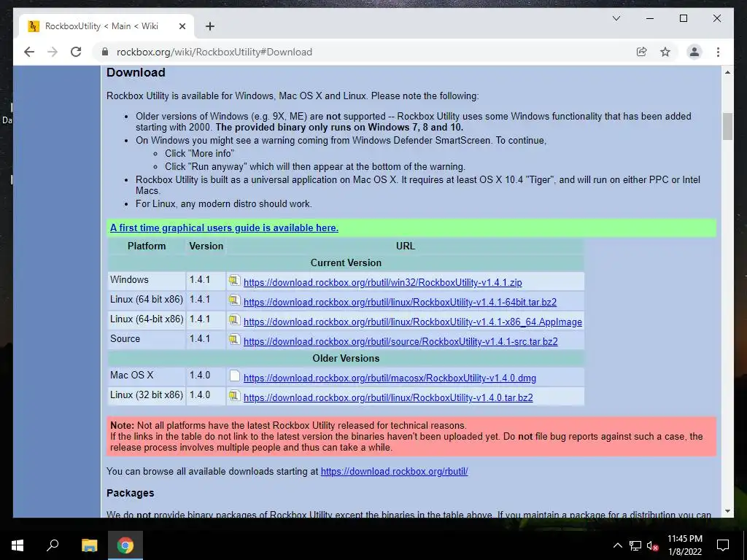
Task: Click the 1.4.1 version cell in Source row
Action: point(206,340)
